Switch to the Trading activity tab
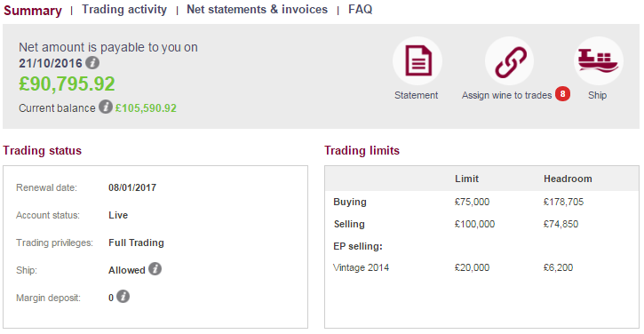The height and width of the screenshot is (334, 644). tap(124, 10)
